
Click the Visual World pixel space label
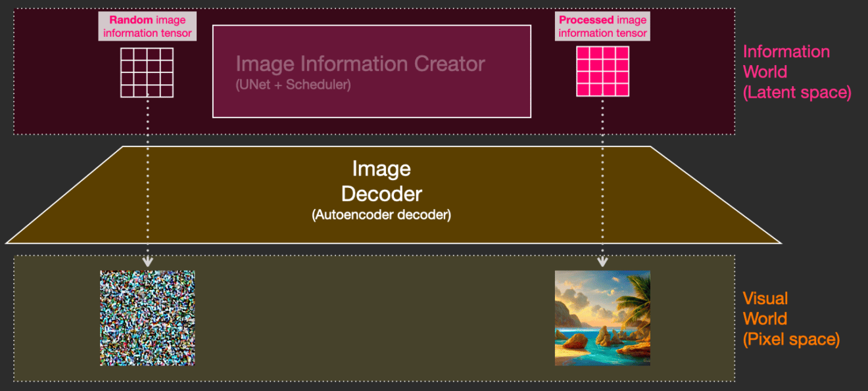(791, 319)
